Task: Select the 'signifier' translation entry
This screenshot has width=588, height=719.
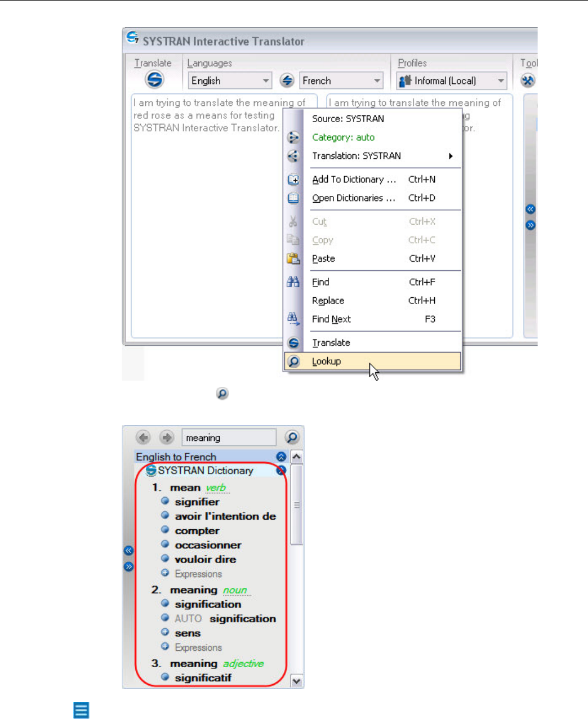Action: [x=197, y=502]
